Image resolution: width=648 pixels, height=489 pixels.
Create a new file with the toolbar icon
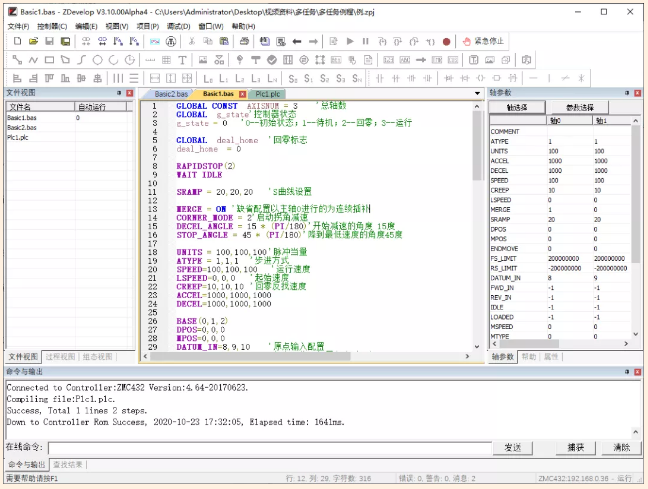[17, 41]
